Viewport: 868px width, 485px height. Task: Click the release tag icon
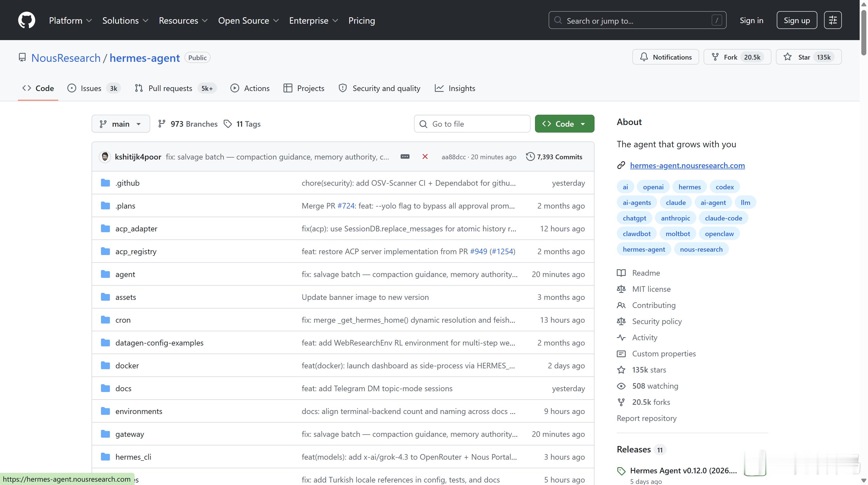(x=621, y=471)
